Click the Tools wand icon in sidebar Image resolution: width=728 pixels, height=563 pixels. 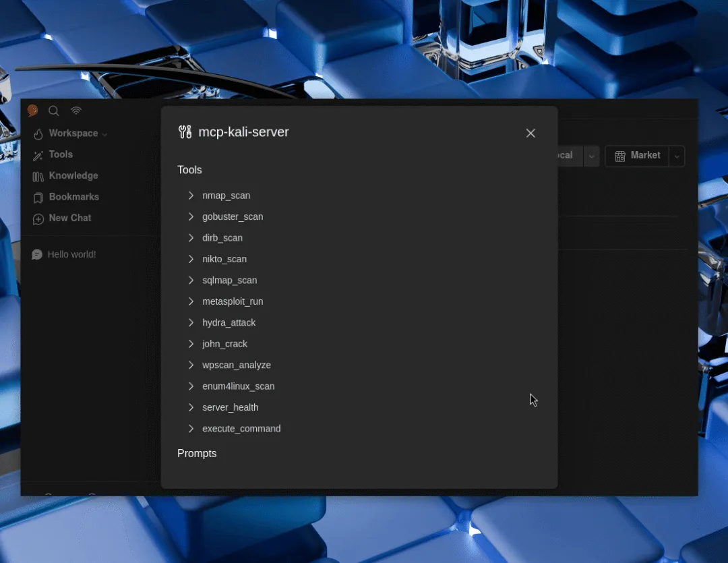pos(38,155)
